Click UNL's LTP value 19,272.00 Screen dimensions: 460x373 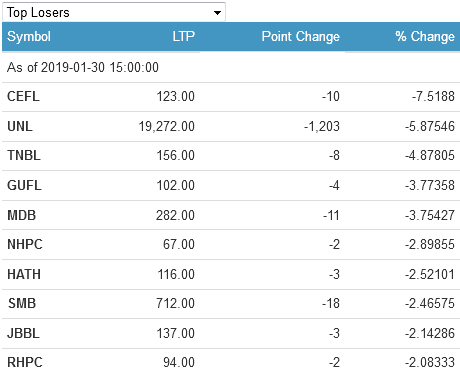coord(167,127)
